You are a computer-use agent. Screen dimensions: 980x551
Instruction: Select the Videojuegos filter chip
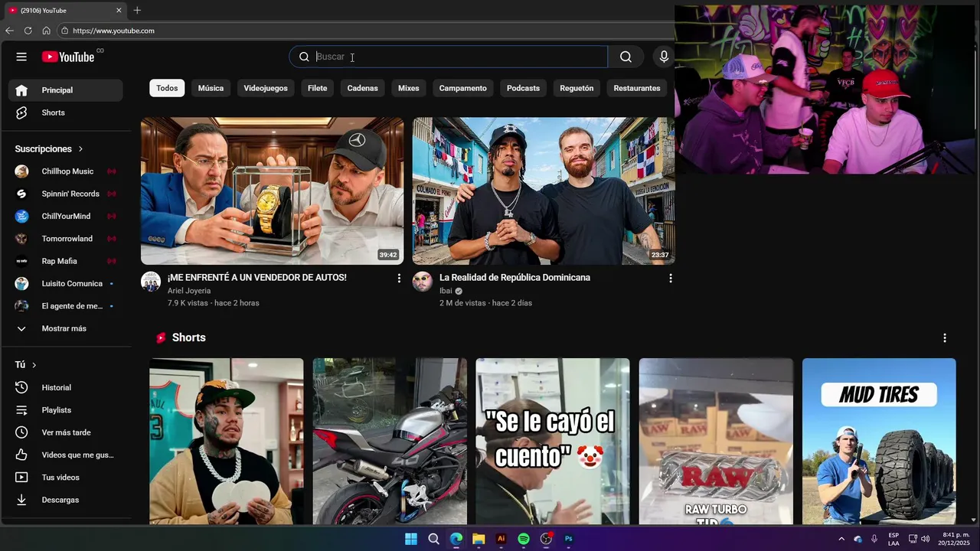pos(266,88)
